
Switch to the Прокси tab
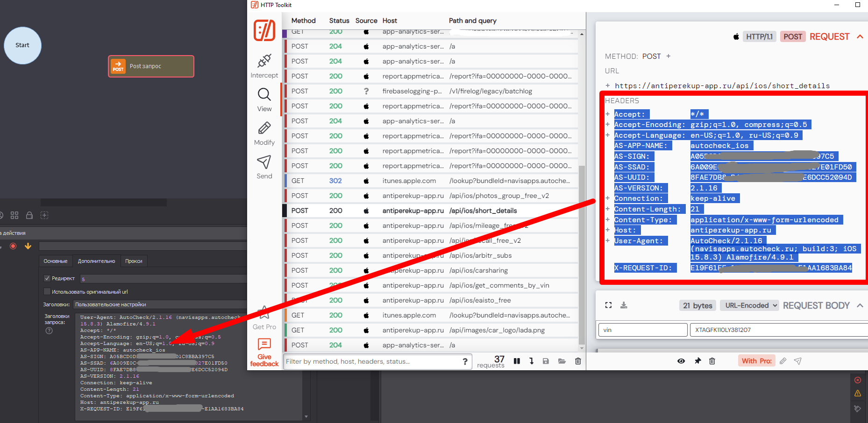(134, 261)
